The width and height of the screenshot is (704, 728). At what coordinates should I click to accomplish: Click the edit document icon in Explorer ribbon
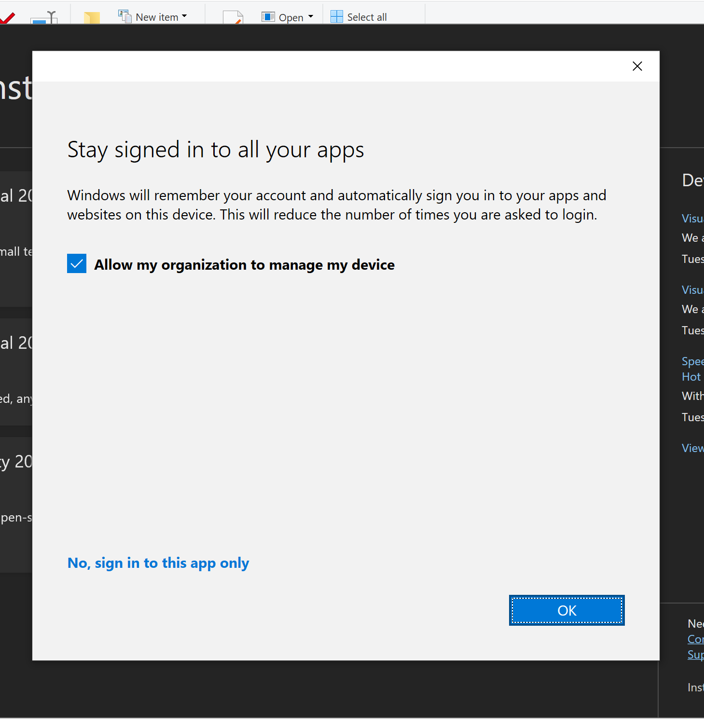coord(233,17)
